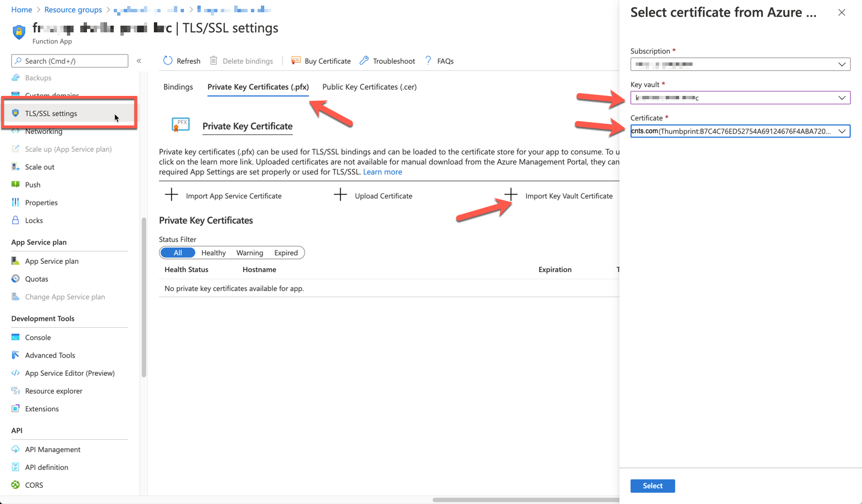Click the Refresh icon in toolbar
862x504 pixels.
[x=168, y=61]
